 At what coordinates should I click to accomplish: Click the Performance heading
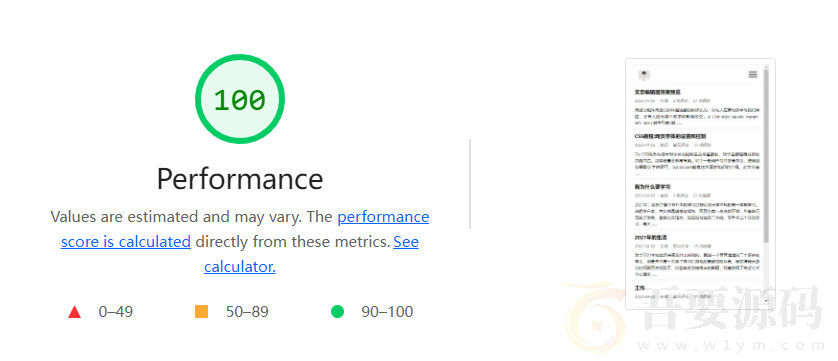point(239,179)
